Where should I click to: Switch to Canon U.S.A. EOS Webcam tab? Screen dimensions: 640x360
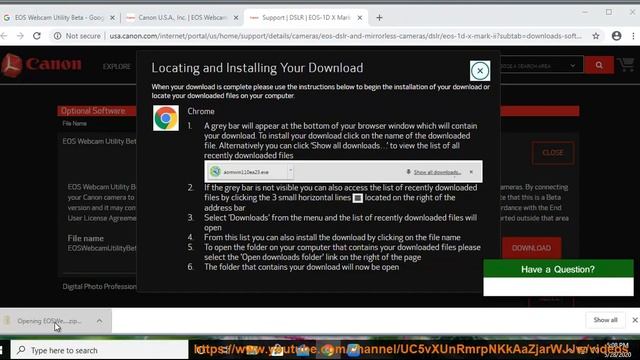point(182,18)
